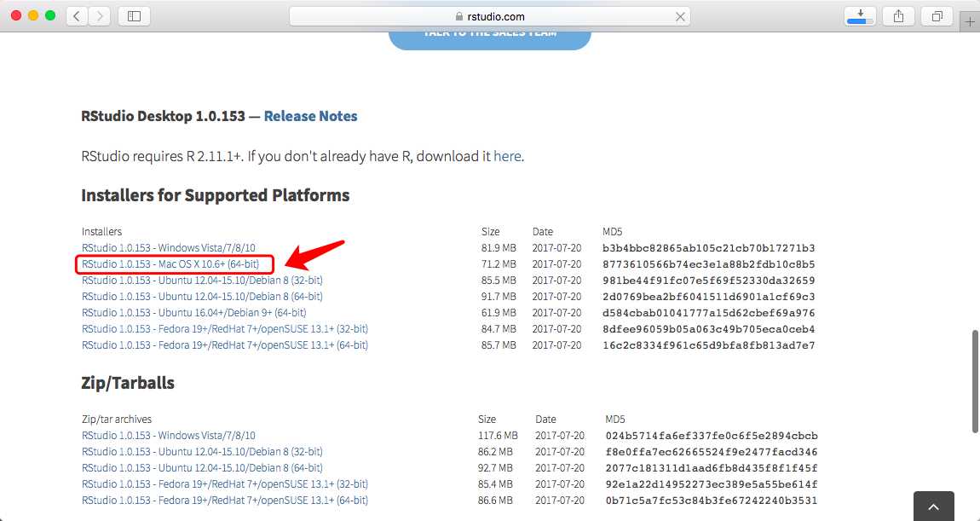Download Ubuntu 16.04+/Debian 9+ installer

click(193, 313)
